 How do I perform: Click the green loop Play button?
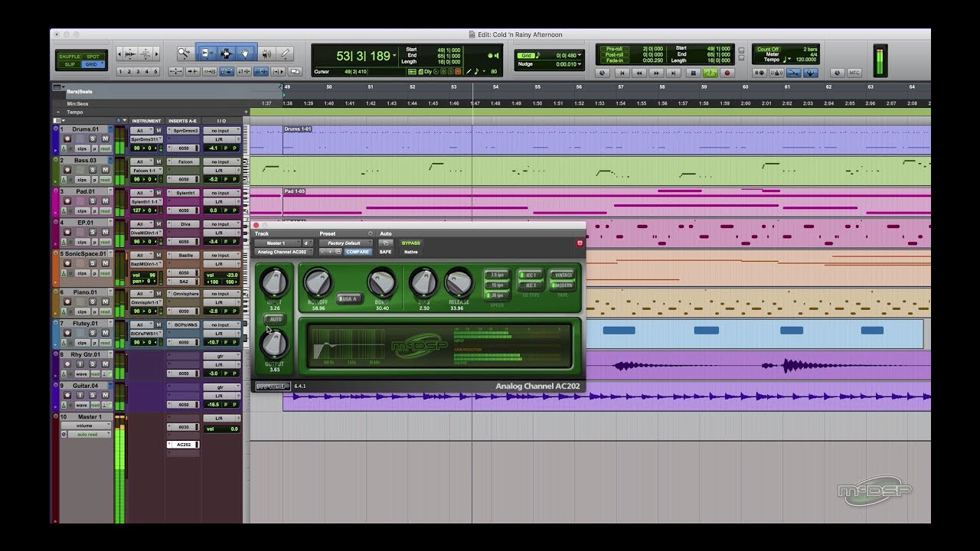coord(710,73)
